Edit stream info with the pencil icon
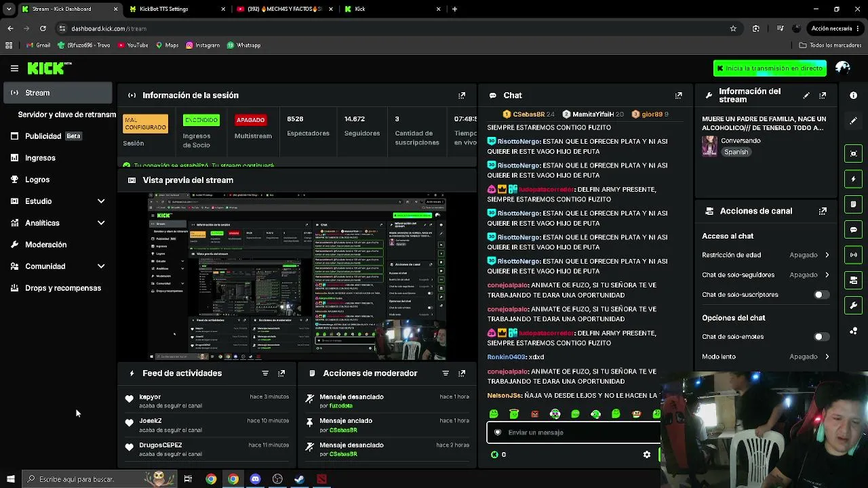 [806, 96]
